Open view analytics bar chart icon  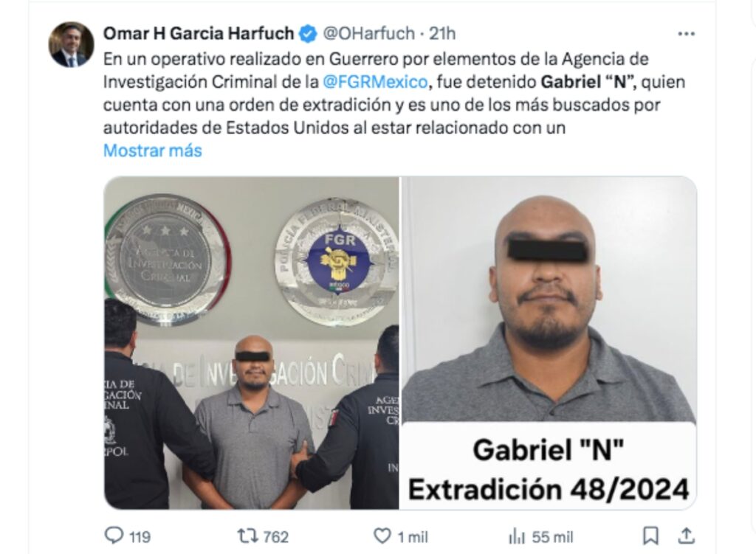pos(516,536)
